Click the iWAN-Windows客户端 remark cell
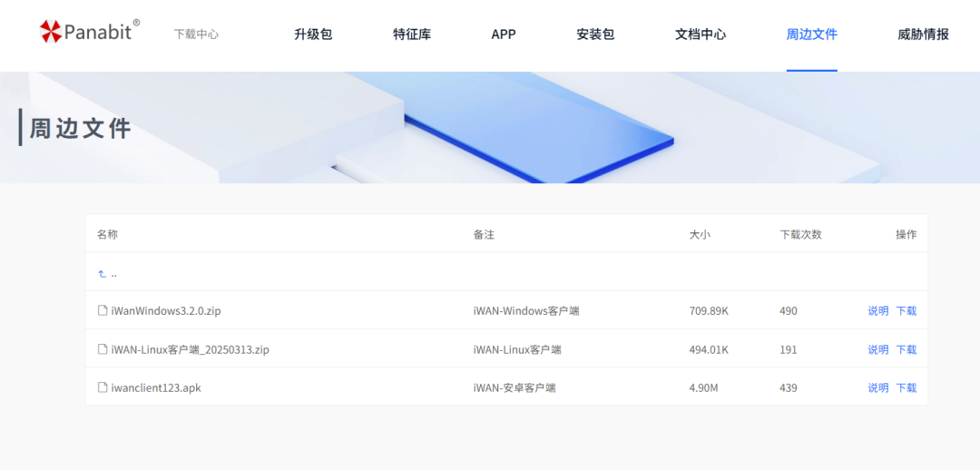Viewport: 980px width, 470px height. tap(526, 310)
